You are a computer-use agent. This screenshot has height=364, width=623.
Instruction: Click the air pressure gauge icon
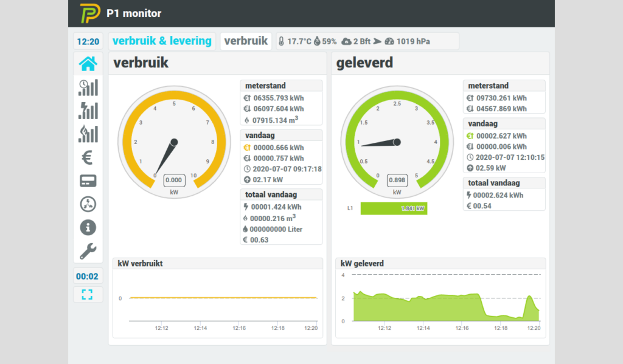[389, 41]
